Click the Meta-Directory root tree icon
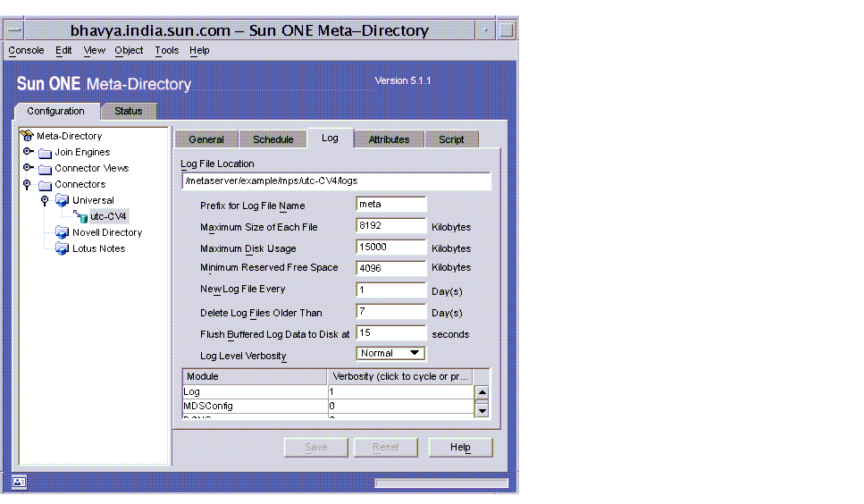 tap(27, 136)
